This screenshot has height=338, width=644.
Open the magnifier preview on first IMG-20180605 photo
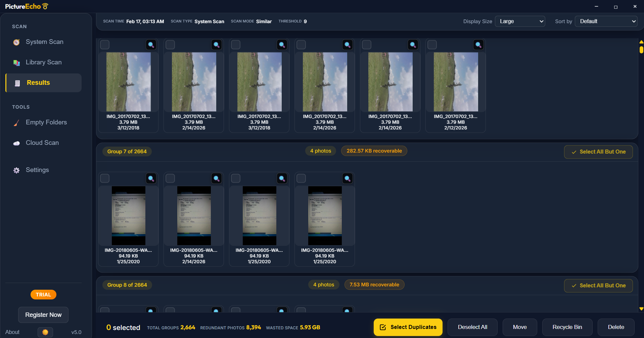click(x=151, y=178)
